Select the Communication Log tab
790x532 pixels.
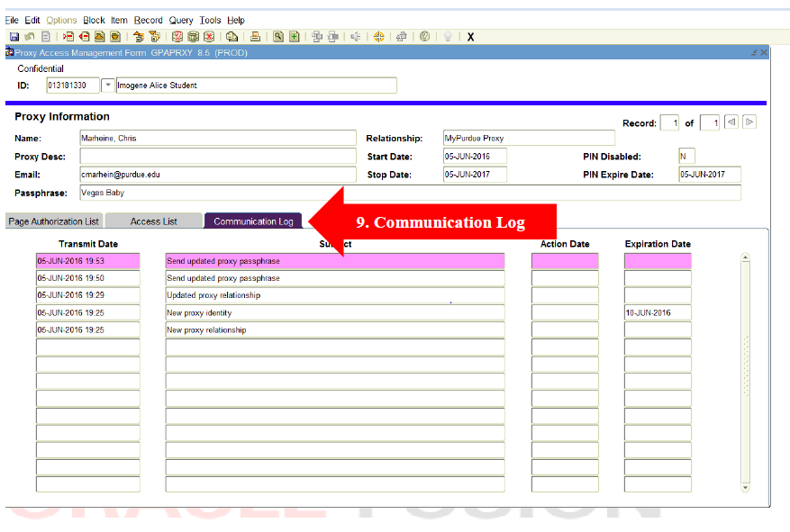click(x=253, y=221)
